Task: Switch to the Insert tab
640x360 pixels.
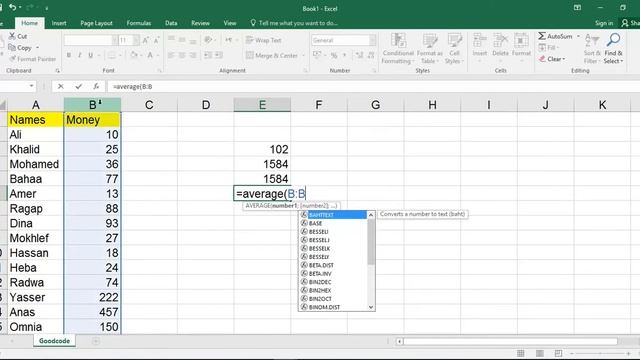Action: [59, 23]
